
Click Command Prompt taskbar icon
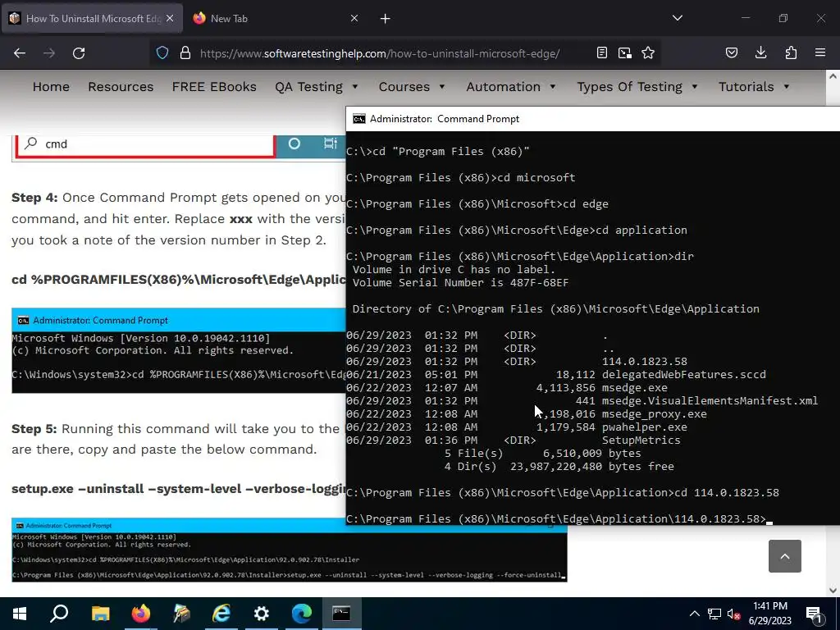click(x=342, y=614)
